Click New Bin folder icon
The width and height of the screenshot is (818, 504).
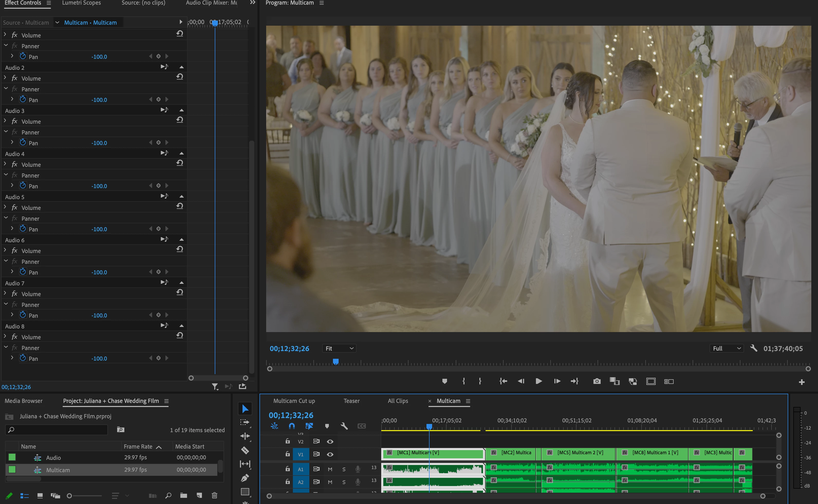click(183, 495)
